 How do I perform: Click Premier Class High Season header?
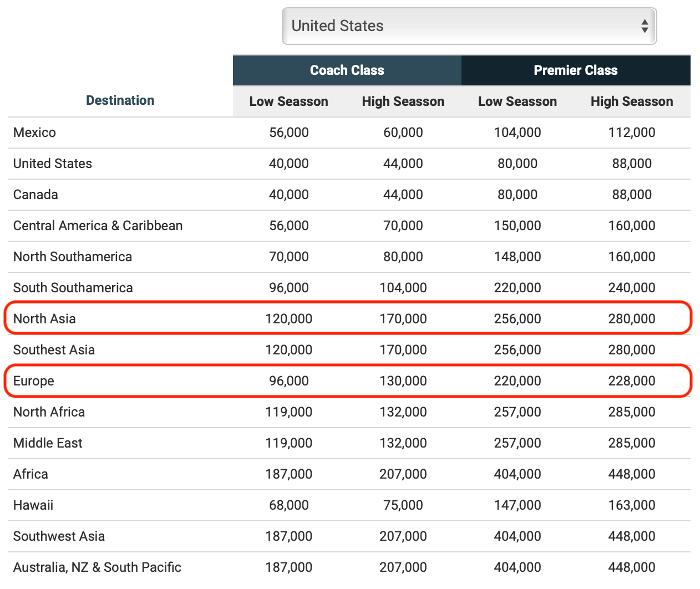click(x=631, y=101)
